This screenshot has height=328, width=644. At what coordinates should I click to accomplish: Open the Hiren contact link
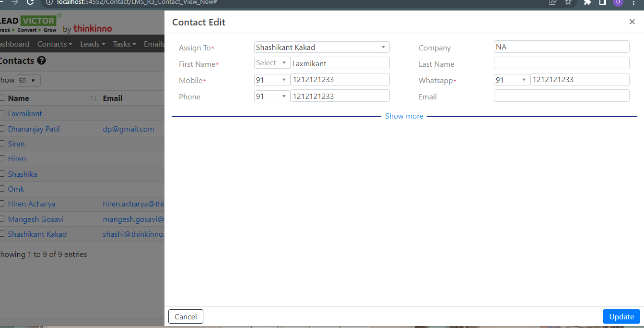click(17, 159)
